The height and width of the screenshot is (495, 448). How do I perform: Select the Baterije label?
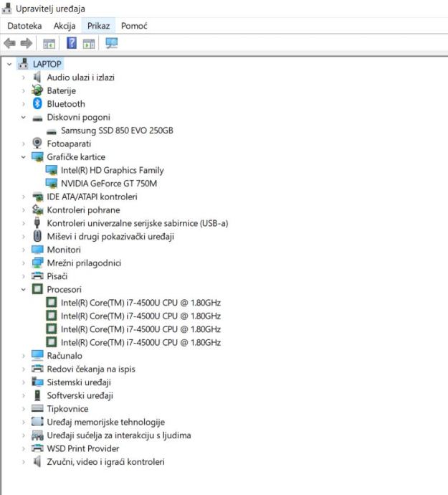pyautogui.click(x=61, y=90)
